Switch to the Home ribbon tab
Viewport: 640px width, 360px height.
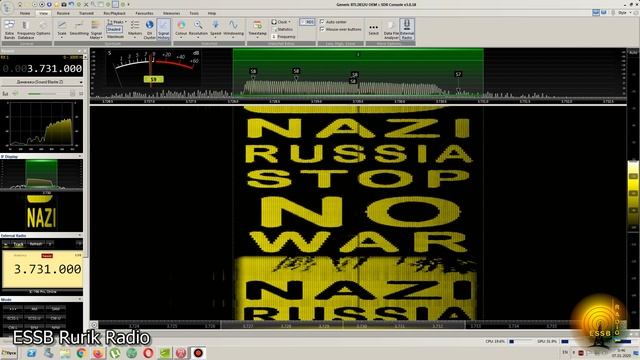[x=25, y=13]
